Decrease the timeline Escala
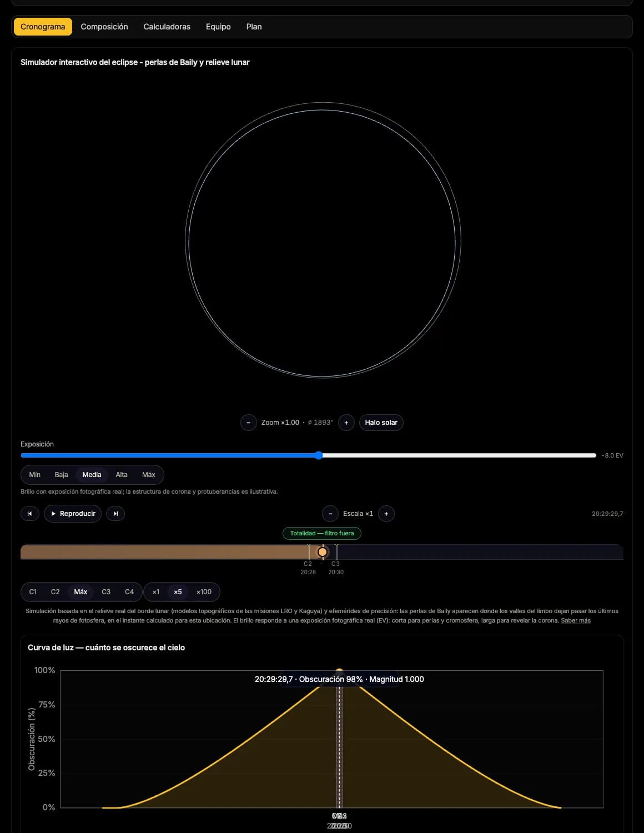 [x=330, y=514]
